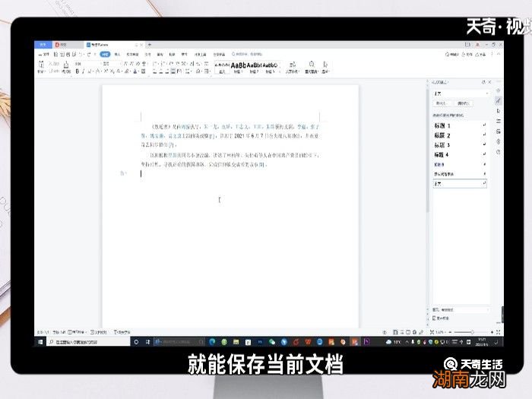This screenshot has width=532, height=399.
Task: Click the Windows Start button
Action: coord(40,342)
